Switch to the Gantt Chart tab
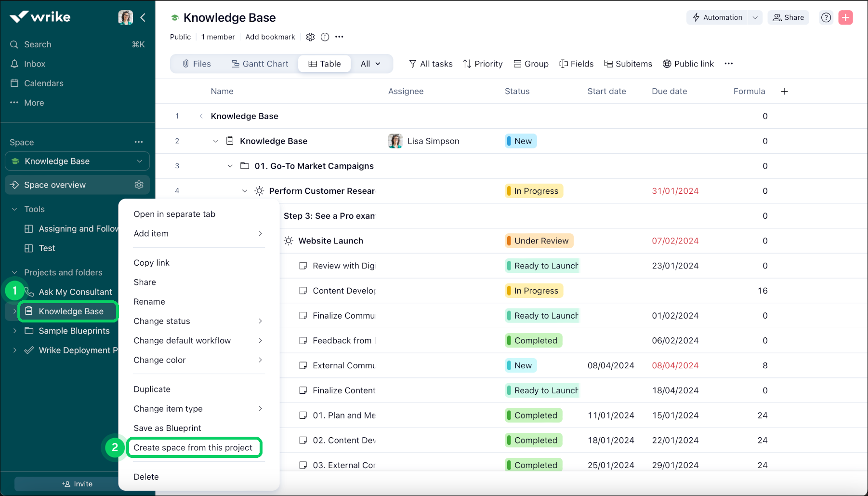 point(260,64)
